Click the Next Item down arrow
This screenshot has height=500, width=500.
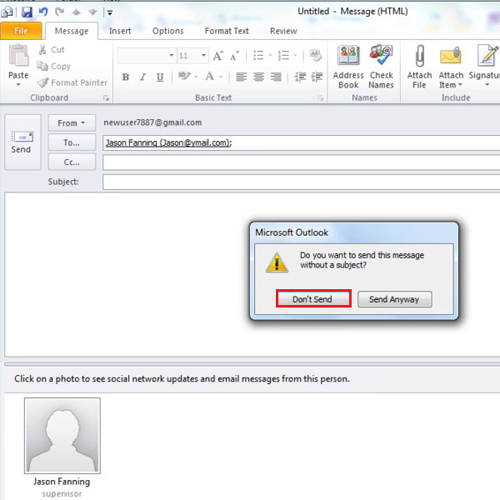pos(92,13)
